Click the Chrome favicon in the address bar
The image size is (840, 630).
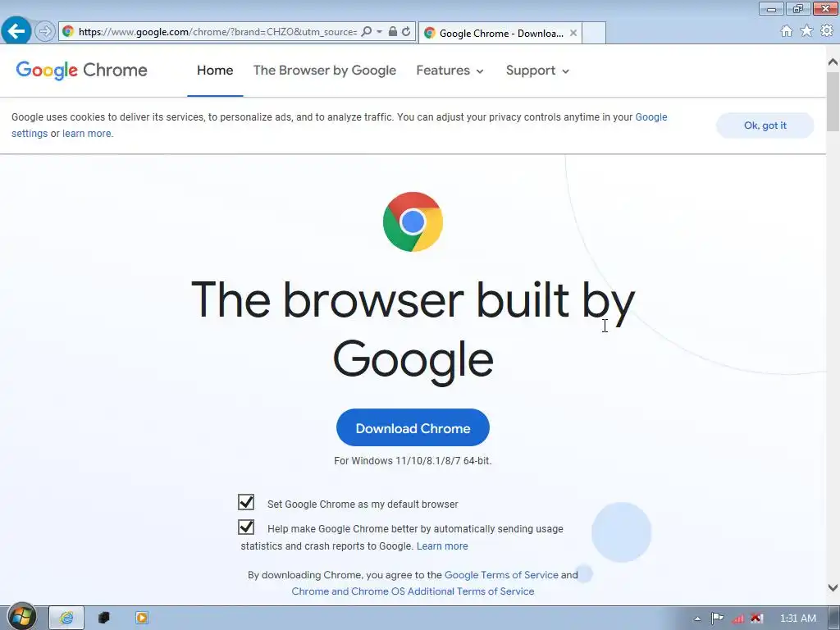coord(68,32)
